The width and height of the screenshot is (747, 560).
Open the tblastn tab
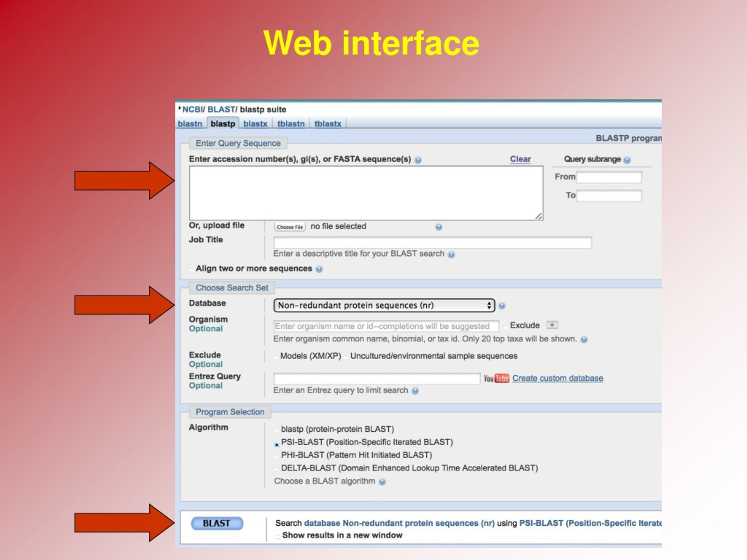(291, 124)
